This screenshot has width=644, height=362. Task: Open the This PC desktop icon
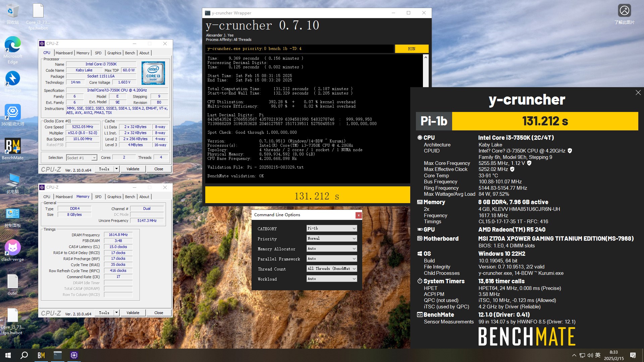pos(13,183)
